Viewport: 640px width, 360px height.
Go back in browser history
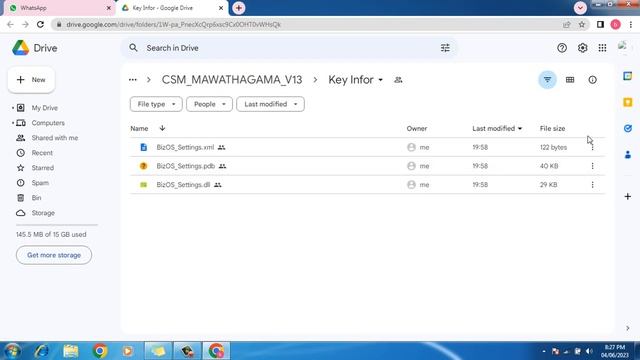point(10,24)
